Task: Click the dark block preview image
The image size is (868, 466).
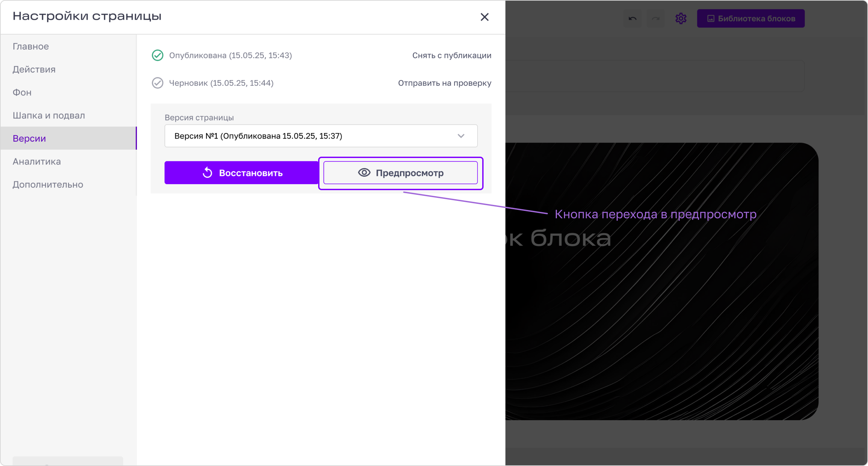Action: pos(662,281)
